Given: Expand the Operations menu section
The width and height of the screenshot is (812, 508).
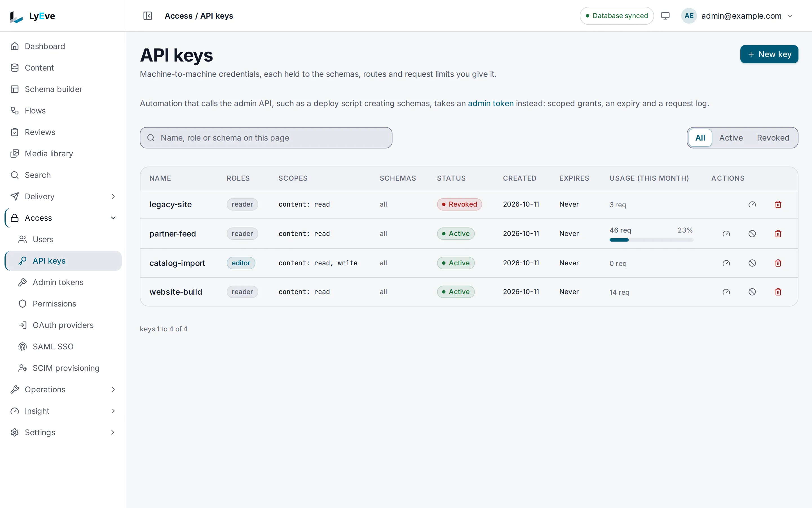Looking at the screenshot, I should 63,389.
